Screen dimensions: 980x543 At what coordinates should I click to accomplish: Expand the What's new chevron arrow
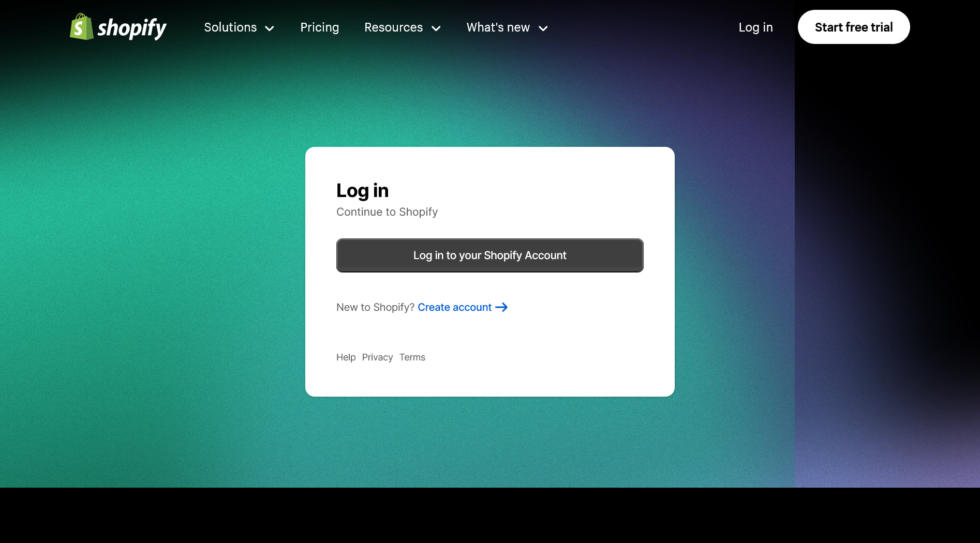[x=543, y=28]
